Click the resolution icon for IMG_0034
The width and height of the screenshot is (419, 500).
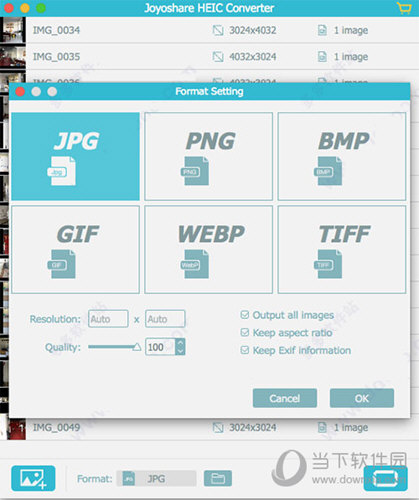tap(218, 30)
